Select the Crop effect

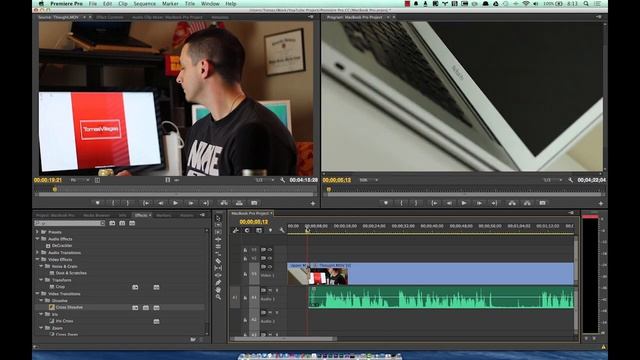click(60, 287)
